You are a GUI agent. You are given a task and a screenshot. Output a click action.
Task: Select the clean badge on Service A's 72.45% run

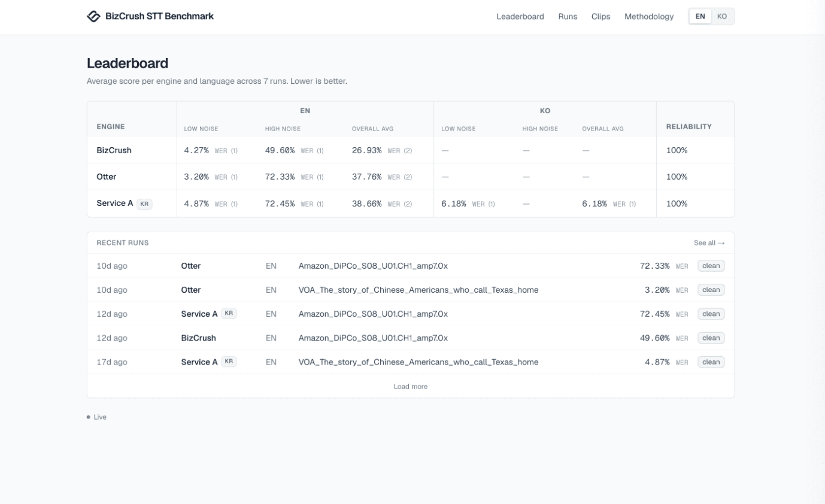coord(711,314)
